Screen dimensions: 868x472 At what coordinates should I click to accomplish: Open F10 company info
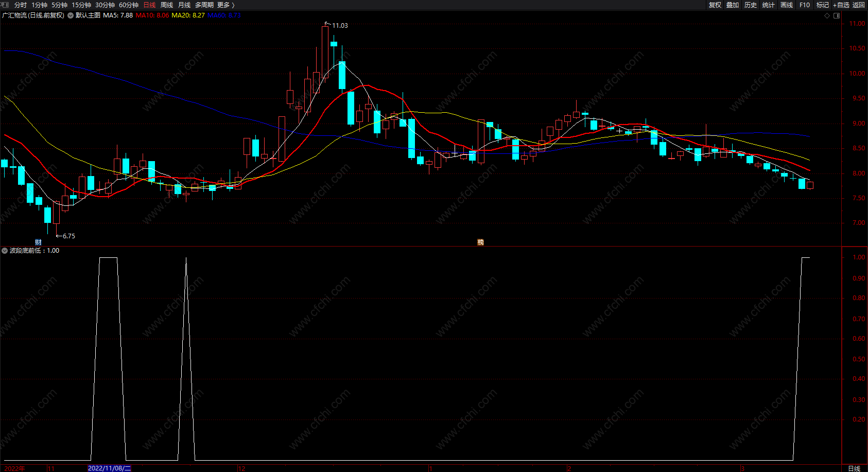coord(805,5)
